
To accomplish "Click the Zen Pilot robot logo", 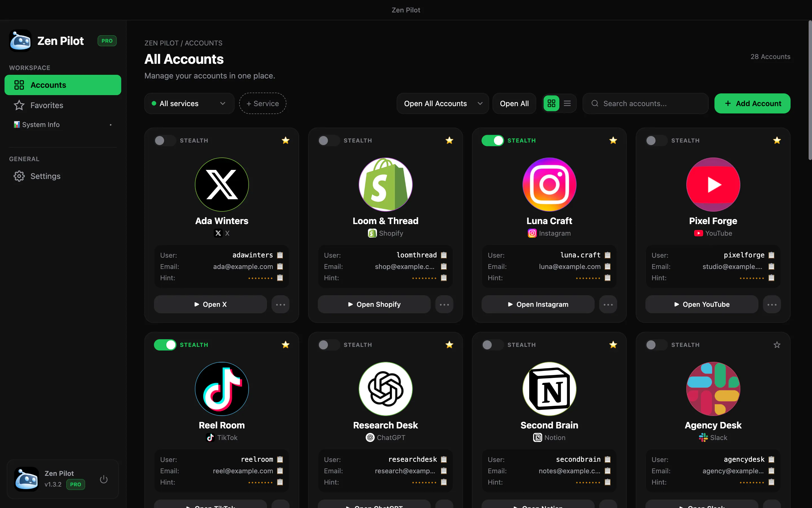I will click(20, 41).
